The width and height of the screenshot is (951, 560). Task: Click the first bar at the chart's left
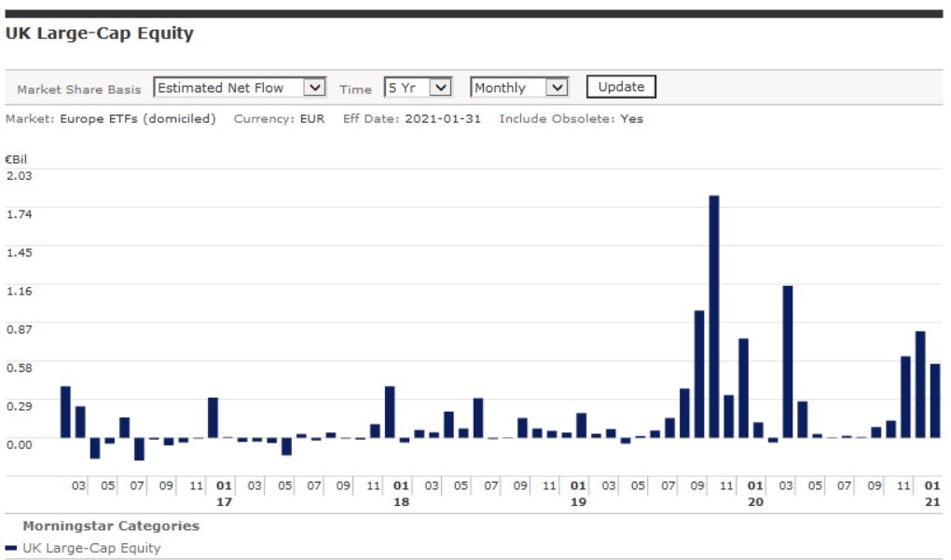point(65,412)
